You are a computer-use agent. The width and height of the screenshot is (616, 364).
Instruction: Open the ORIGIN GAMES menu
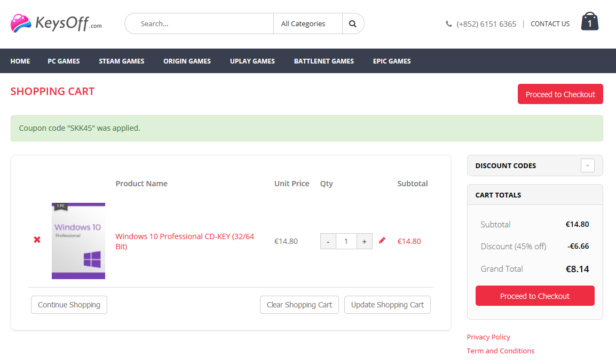(x=187, y=61)
